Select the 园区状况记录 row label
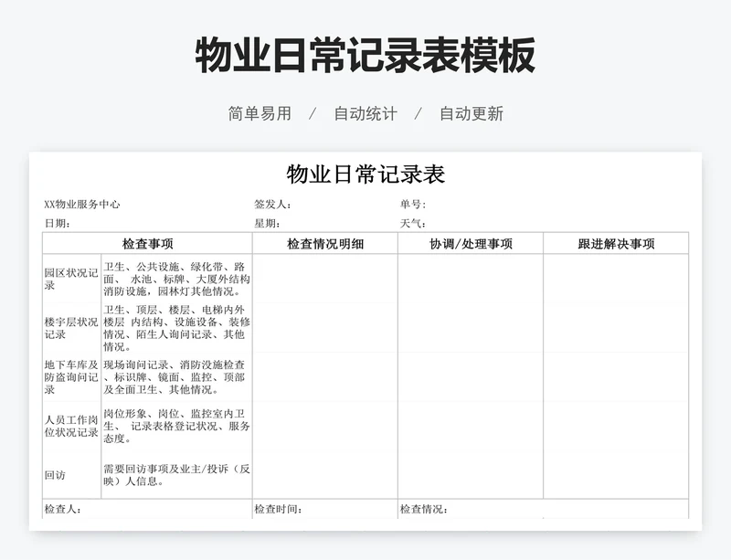The image size is (731, 560). [71, 279]
